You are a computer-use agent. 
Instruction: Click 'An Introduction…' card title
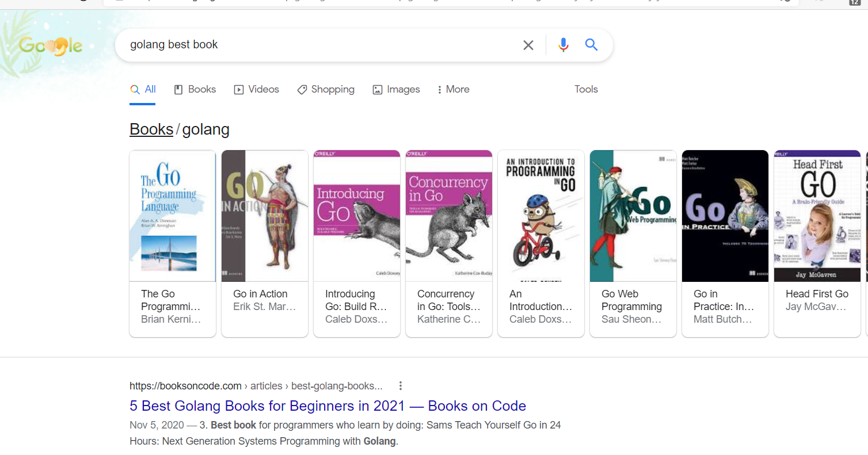point(541,300)
